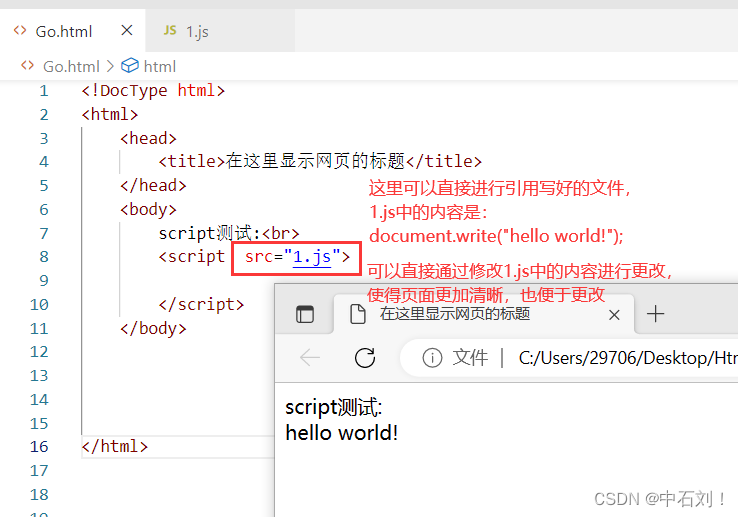This screenshot has width=738, height=517.
Task: Click line number 1 in the gutter
Action: [44, 90]
